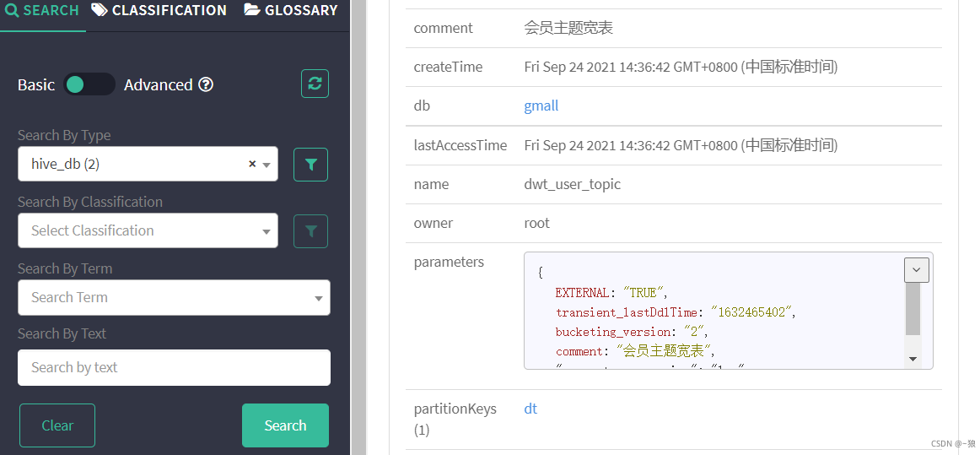Switch to the CLASSIFICATION tab
The height and width of the screenshot is (455, 980).
159,11
